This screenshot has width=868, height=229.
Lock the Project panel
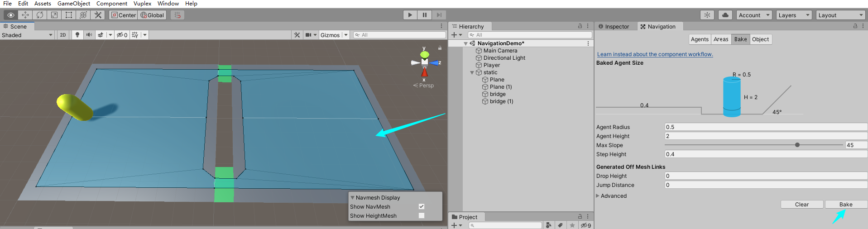coord(580,217)
